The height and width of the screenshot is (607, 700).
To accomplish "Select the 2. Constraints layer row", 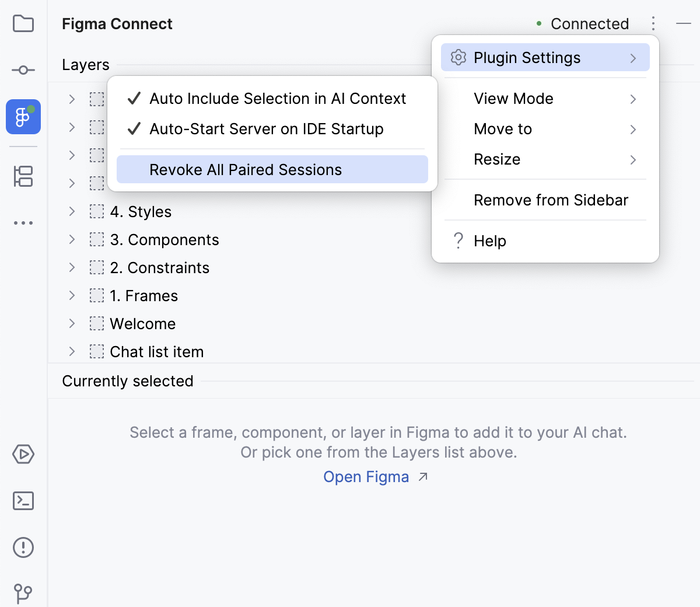I will click(373, 267).
